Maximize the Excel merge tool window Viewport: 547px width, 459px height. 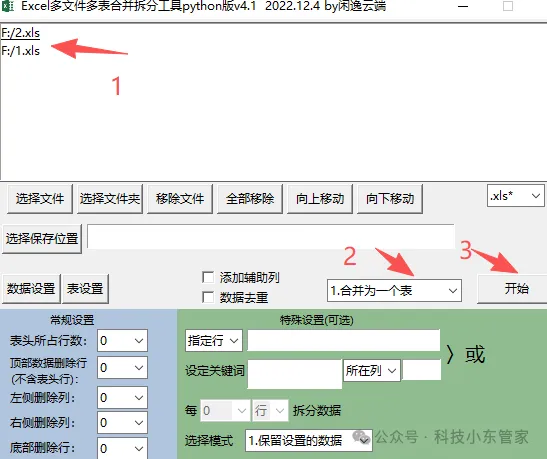click(508, 6)
